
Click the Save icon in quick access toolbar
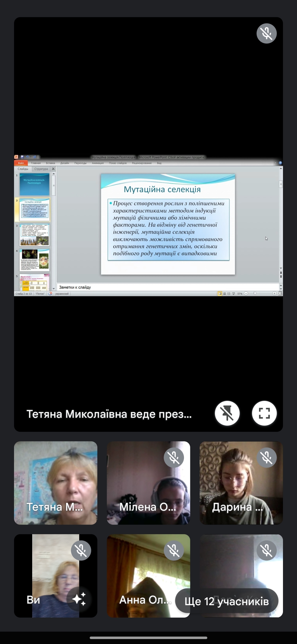22,157
